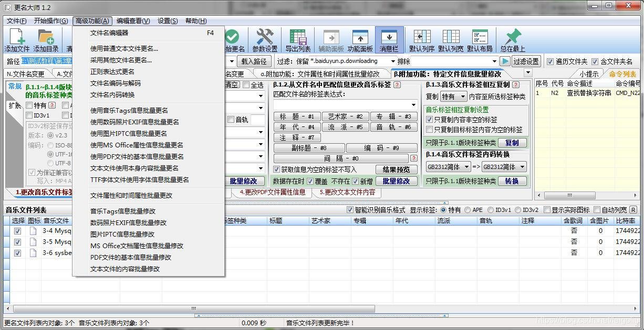Open the 排除 exclude filter dropdown
Image resolution: width=644 pixels, height=330 pixels.
(x=493, y=61)
